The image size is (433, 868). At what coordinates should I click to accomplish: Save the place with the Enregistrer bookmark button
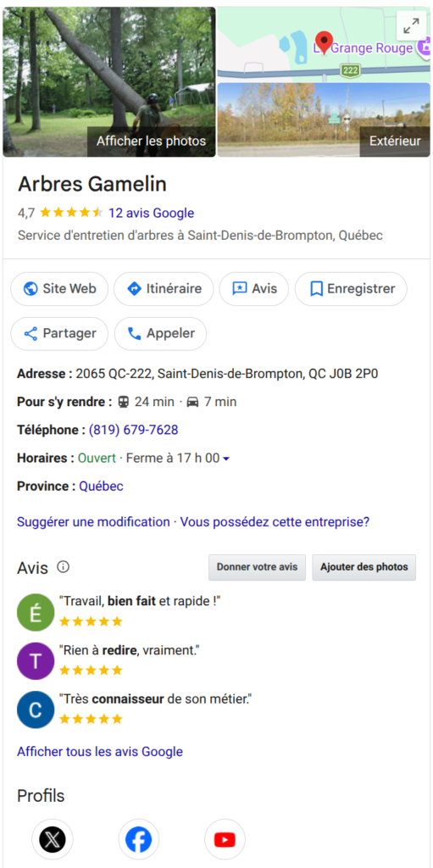[x=351, y=289]
